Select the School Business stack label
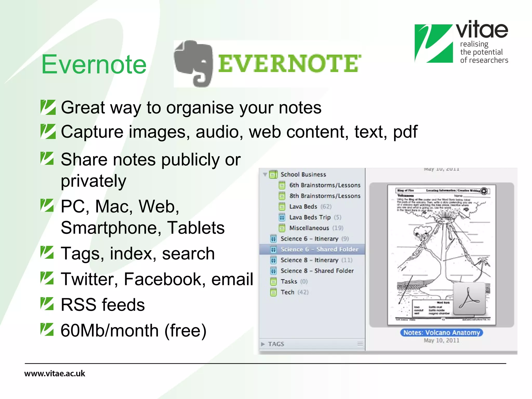The height and width of the screenshot is (399, 532). [303, 174]
